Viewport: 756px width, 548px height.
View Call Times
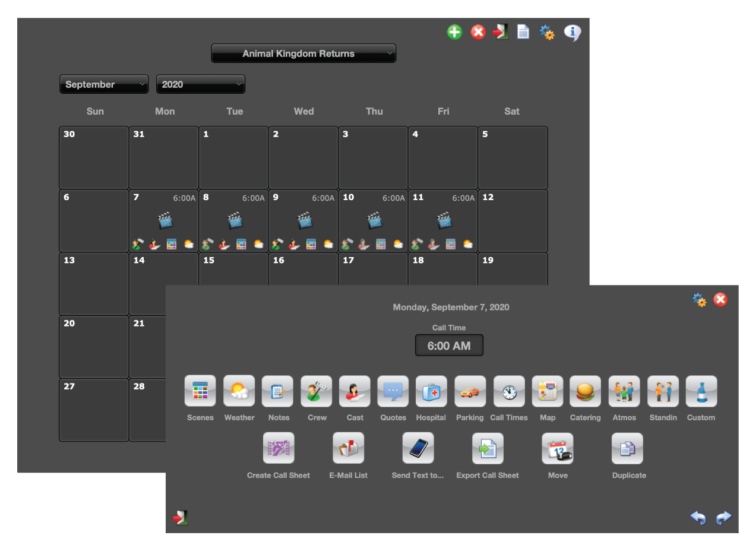point(508,391)
